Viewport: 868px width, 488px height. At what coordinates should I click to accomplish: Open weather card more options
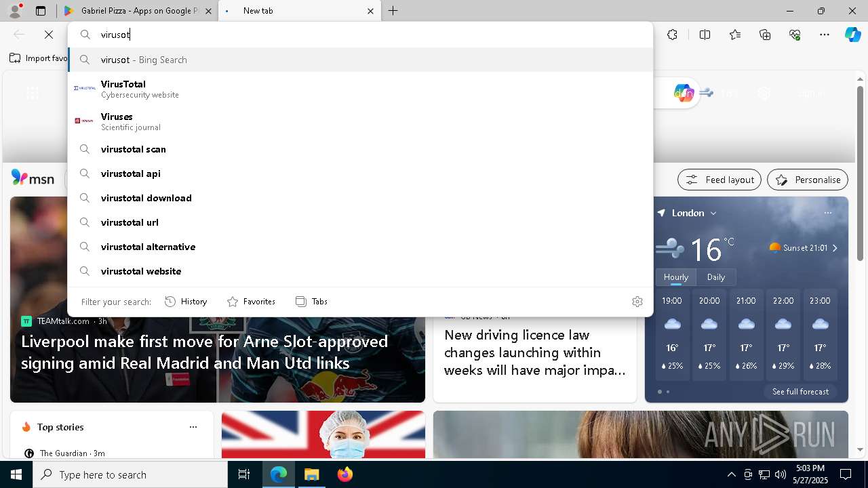[827, 213]
